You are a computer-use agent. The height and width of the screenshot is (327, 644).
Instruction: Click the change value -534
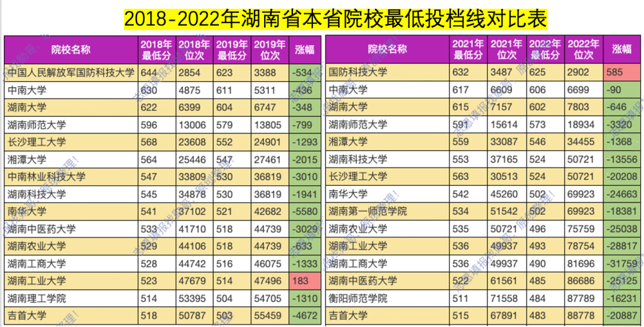(x=305, y=73)
